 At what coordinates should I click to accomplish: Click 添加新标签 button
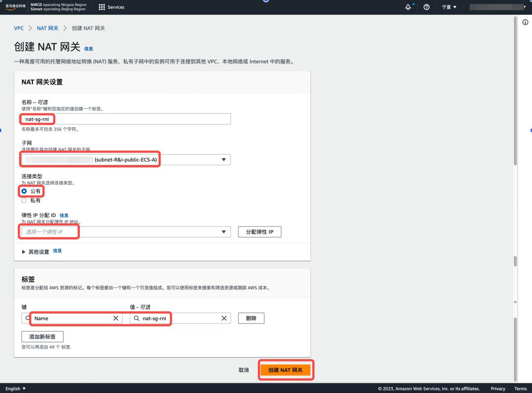point(42,337)
